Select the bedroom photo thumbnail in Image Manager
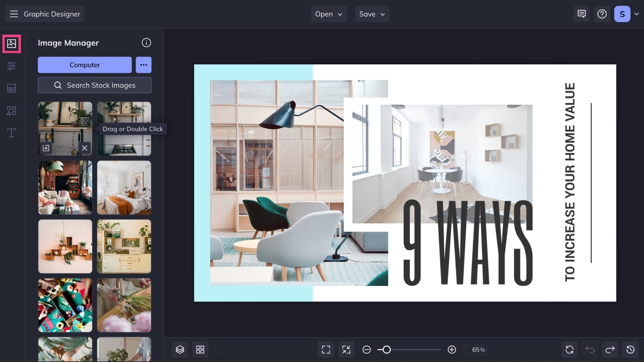 click(124, 187)
